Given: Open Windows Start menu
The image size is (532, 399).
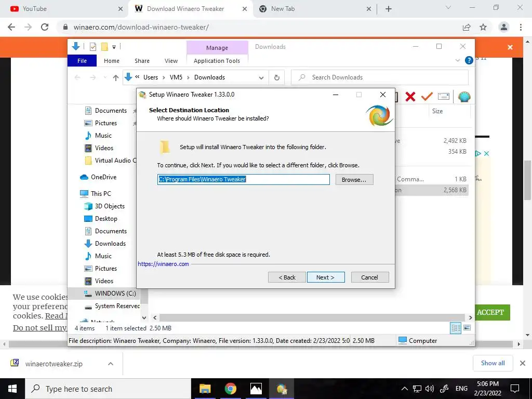Looking at the screenshot, I should point(12,389).
